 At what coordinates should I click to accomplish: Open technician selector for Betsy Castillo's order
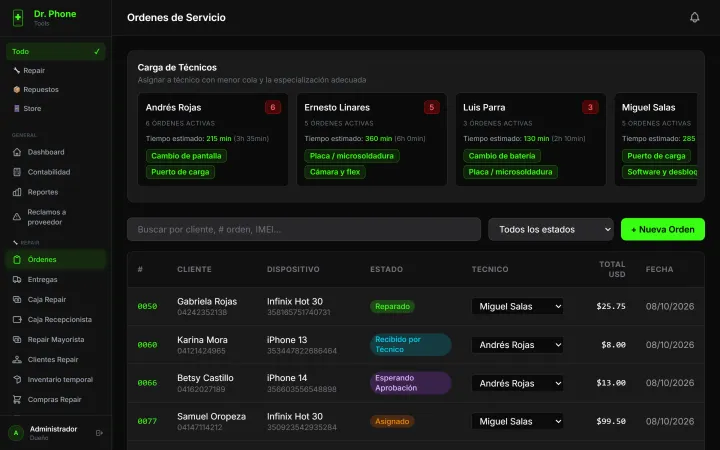518,383
